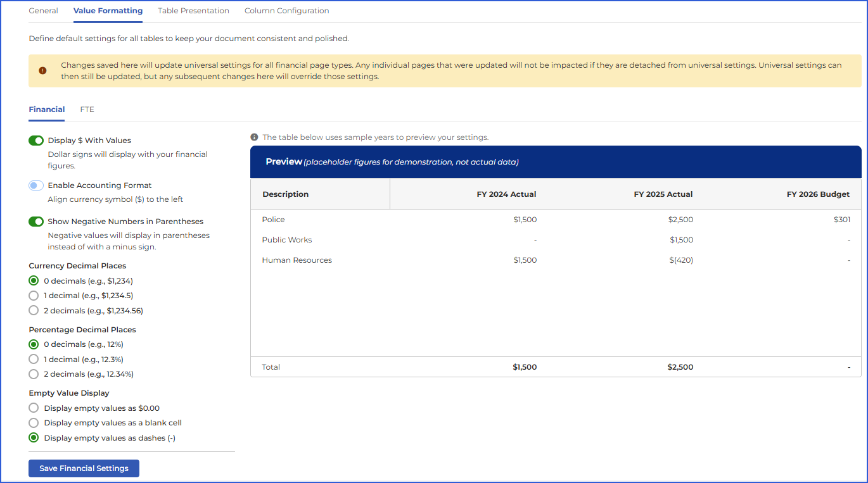Select Display empty values as dashes
The height and width of the screenshot is (483, 868).
click(x=34, y=438)
